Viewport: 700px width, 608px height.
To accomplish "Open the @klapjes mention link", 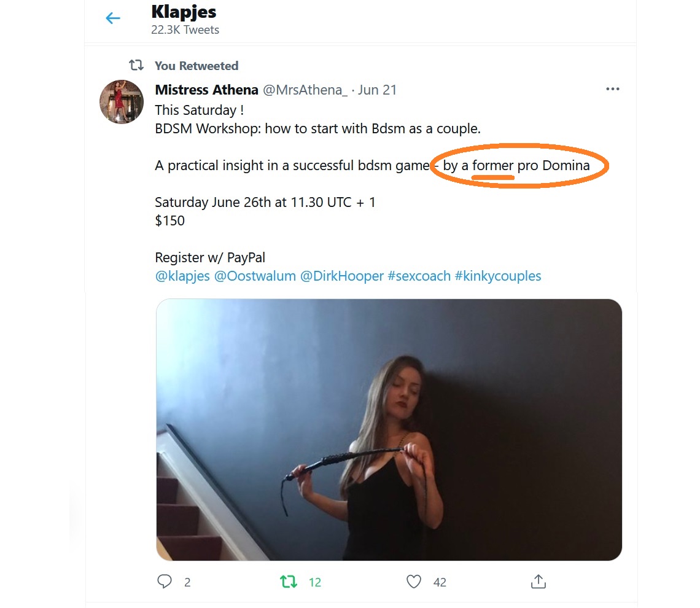I will click(x=182, y=276).
